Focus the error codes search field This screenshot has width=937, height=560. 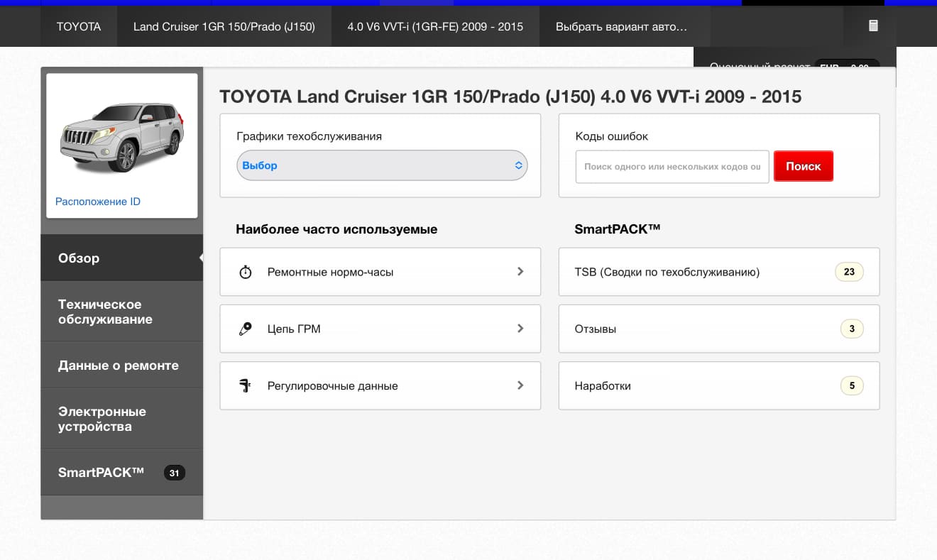point(672,167)
